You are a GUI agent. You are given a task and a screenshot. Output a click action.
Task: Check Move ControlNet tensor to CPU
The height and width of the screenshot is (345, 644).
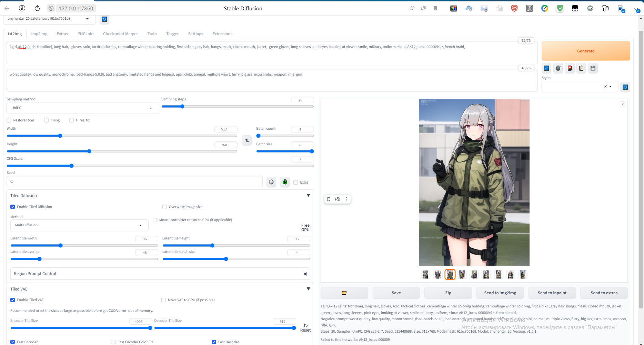point(155,220)
